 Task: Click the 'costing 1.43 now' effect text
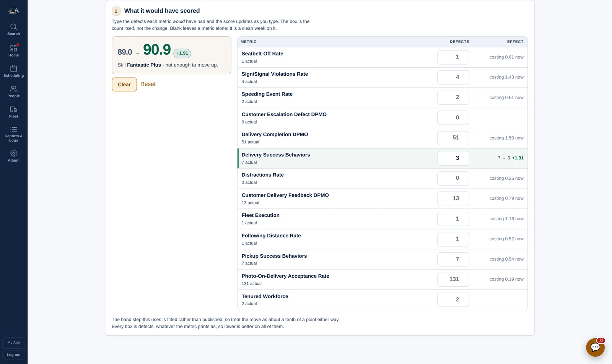pos(506,77)
